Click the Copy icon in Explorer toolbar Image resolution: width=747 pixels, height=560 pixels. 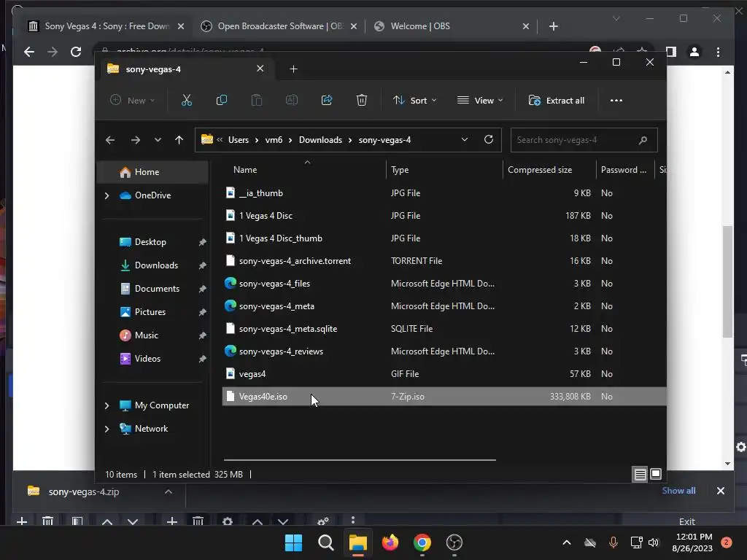(x=222, y=100)
